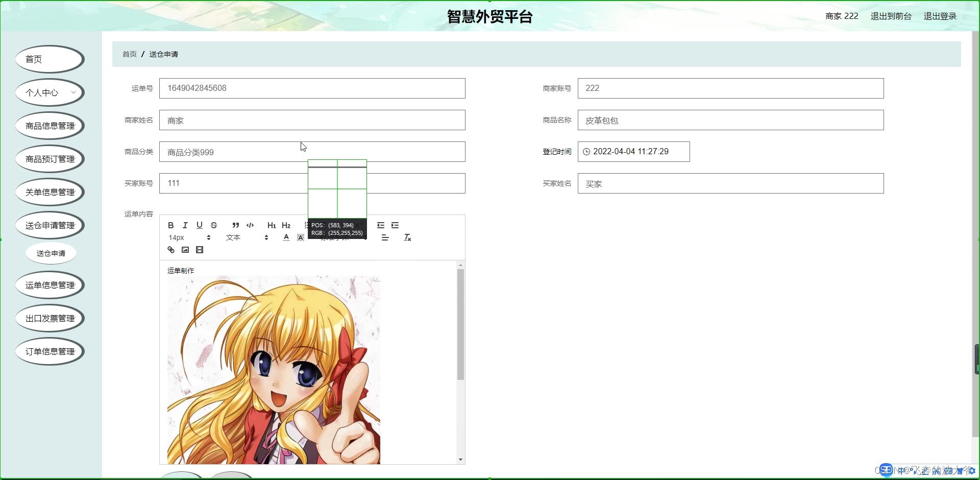Click the 商家 222 account label

click(x=842, y=16)
